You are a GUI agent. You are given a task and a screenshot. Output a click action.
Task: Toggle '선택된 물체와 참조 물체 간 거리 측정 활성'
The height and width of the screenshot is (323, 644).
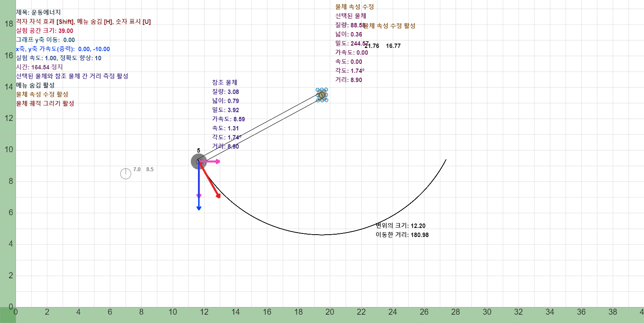[72, 76]
